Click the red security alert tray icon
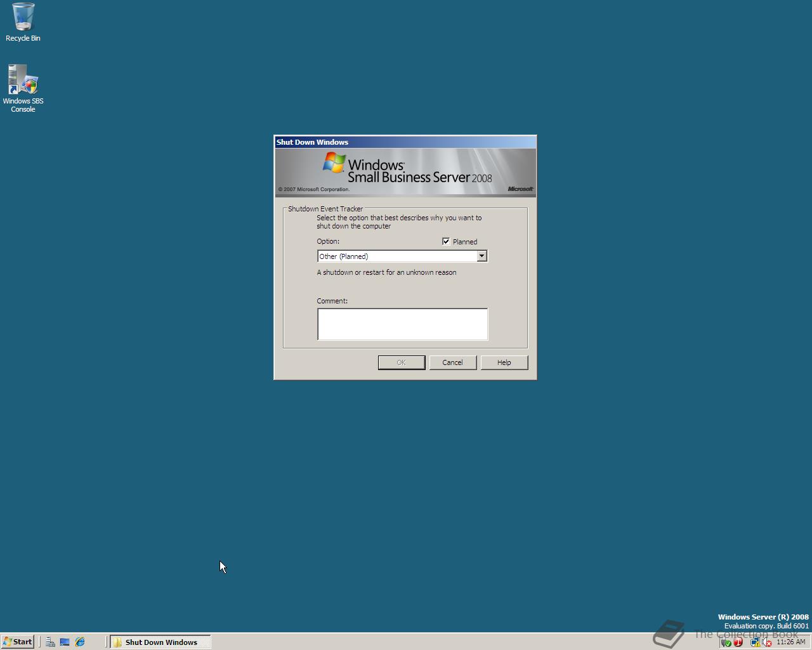This screenshot has width=812, height=650. tap(738, 642)
